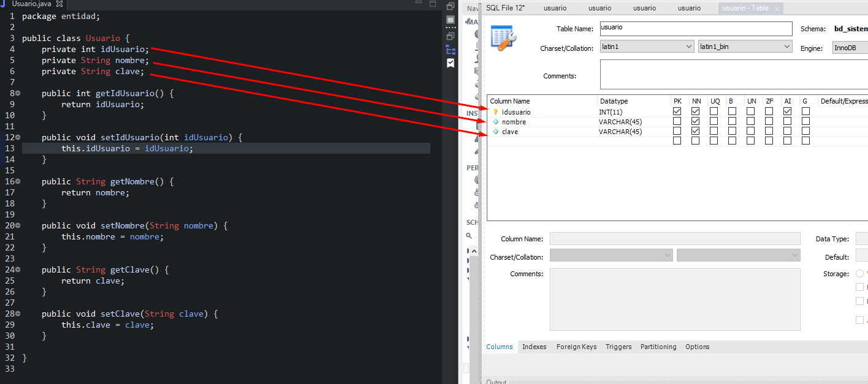Viewport: 868px width, 384px height.
Task: Switch to the Indexes tab
Action: [534, 347]
